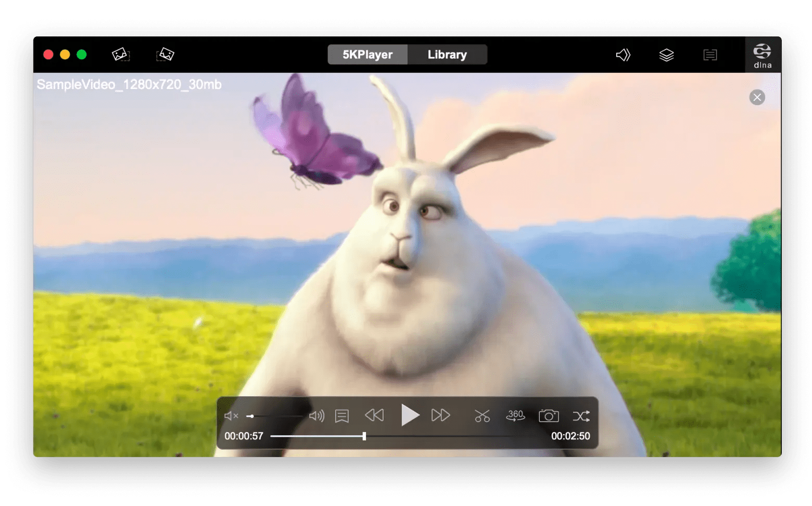Select the 5KPlayer tab

point(367,54)
